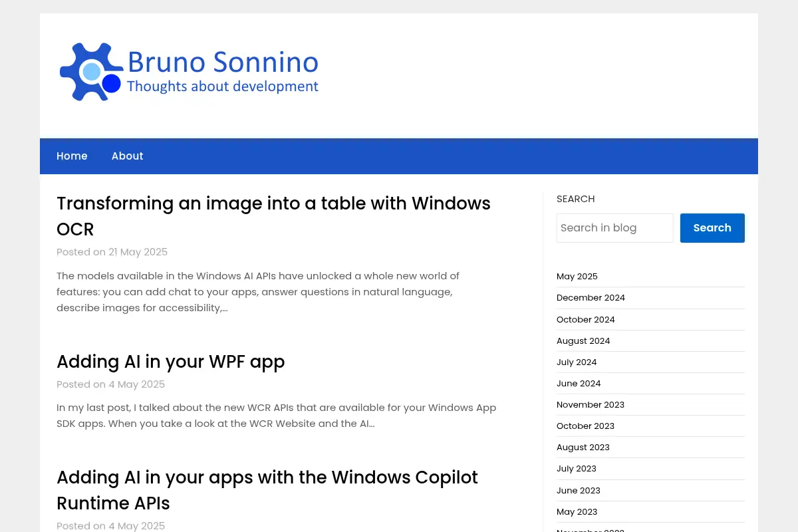This screenshot has width=798, height=532.
Task: Open the December 2024 archive
Action: pos(591,298)
